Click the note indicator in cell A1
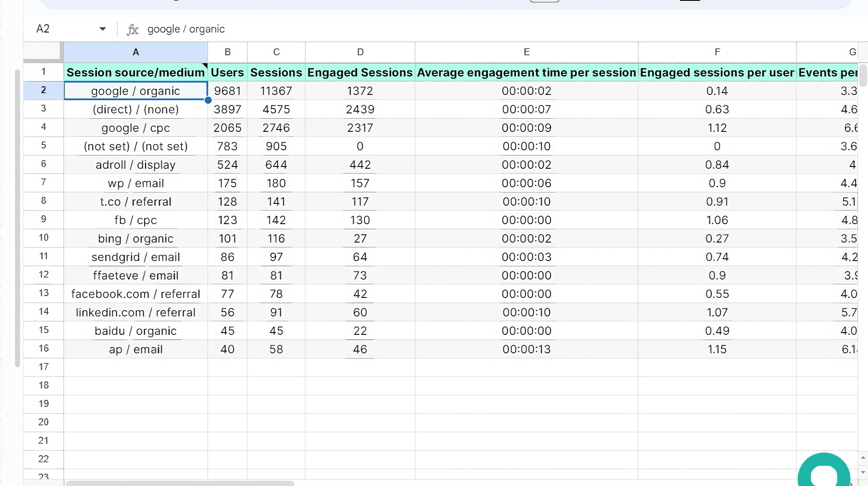This screenshot has height=486, width=868. 205,65
